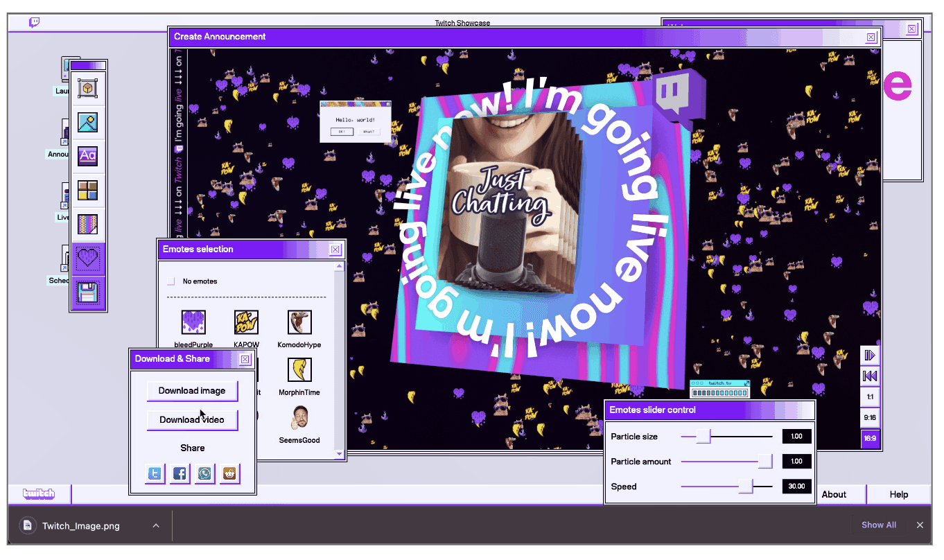Screen dimensions: 944x560
Task: Click the play/pause animation control
Action: [870, 356]
